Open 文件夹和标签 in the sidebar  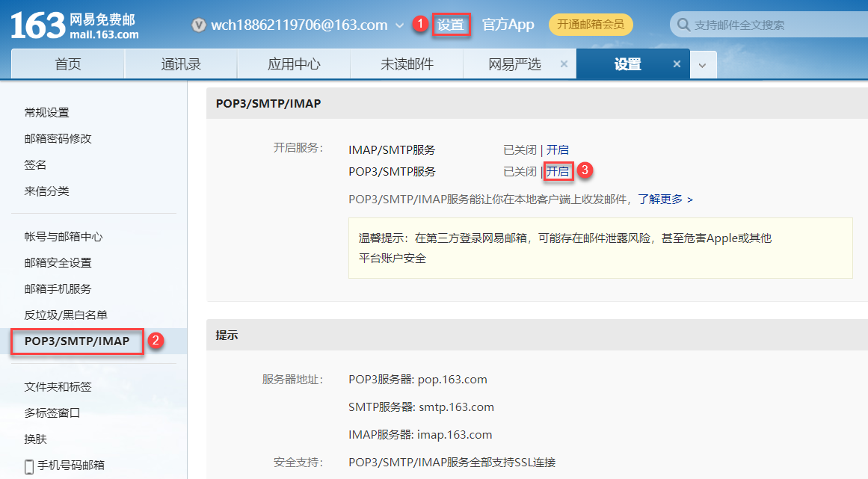point(58,386)
